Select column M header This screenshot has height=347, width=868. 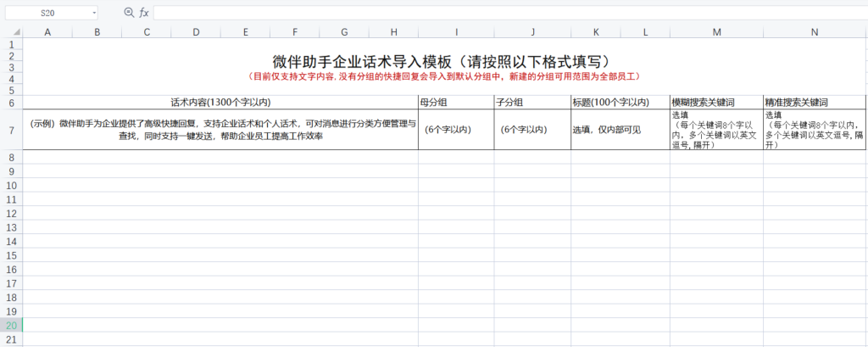717,32
